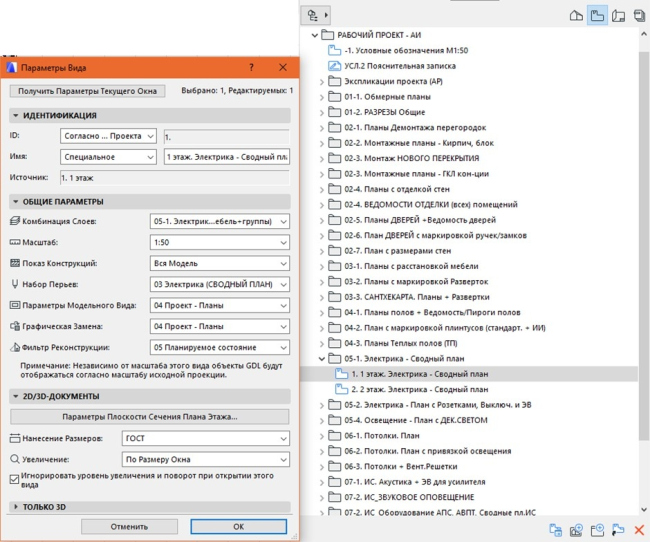Screen dimensions: 650x542
Task: Open the Publisher Sets tab icon
Action: (x=640, y=16)
